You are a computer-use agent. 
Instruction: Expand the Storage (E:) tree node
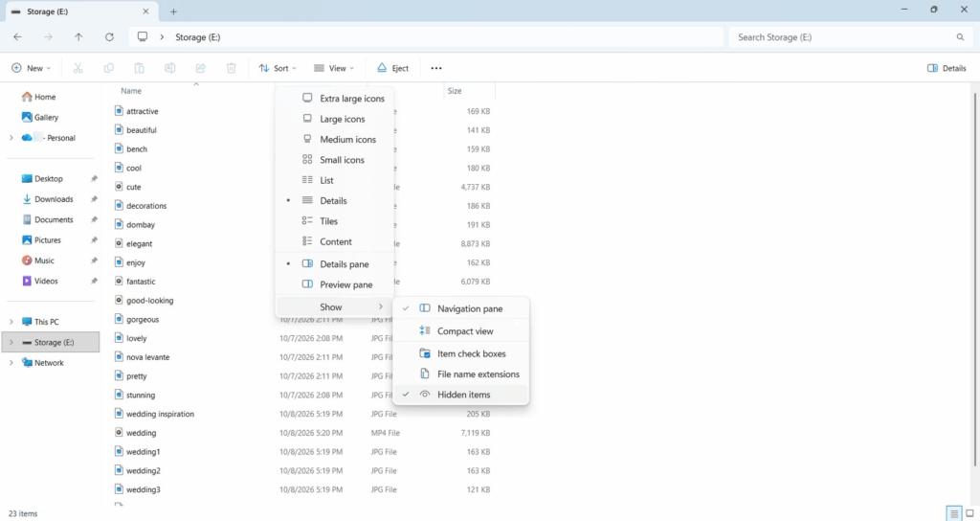(x=11, y=343)
